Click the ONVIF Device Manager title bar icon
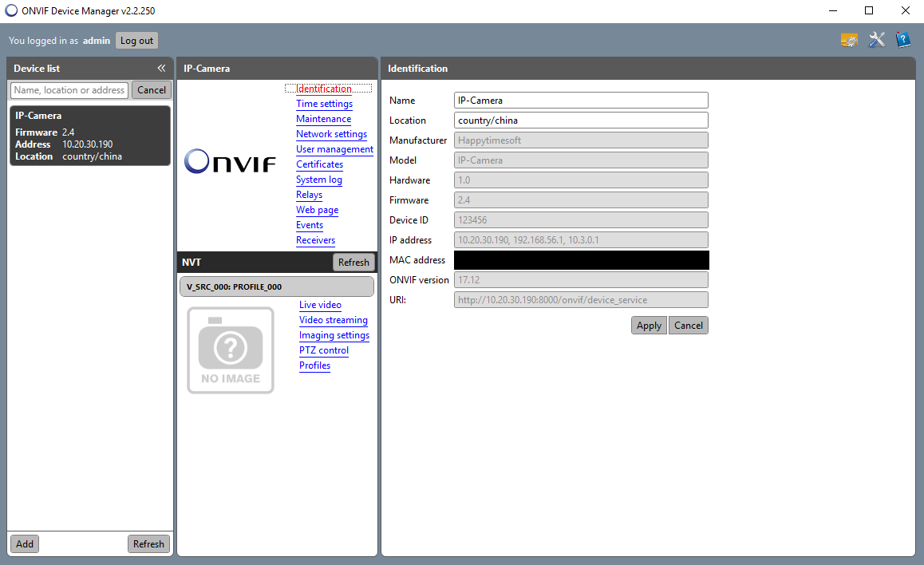 pyautogui.click(x=11, y=10)
